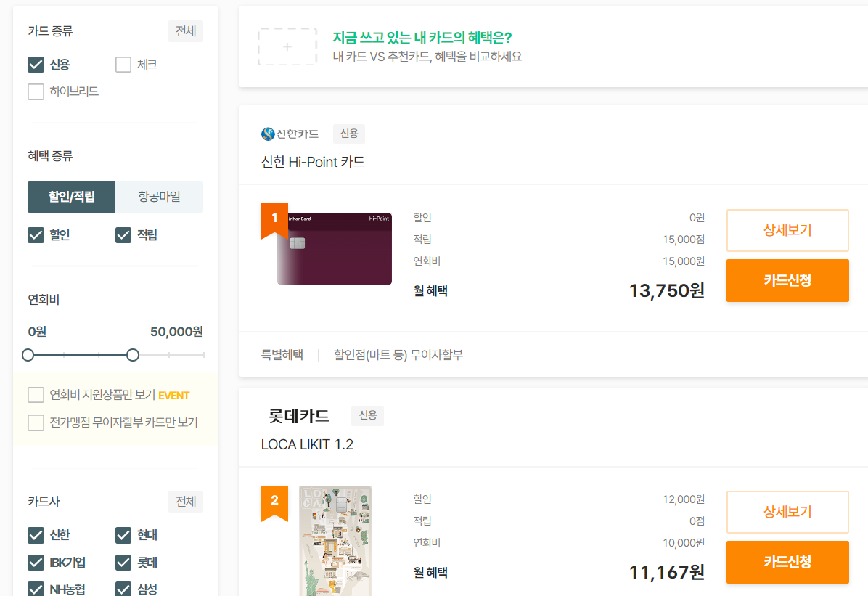Click 전체 button beside 카드 종류
The width and height of the screenshot is (868, 596).
pos(186,31)
